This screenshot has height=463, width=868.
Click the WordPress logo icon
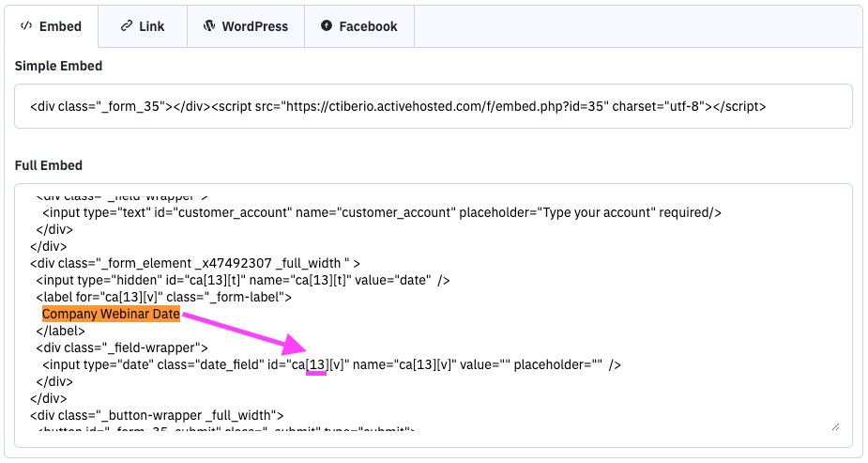[x=209, y=26]
